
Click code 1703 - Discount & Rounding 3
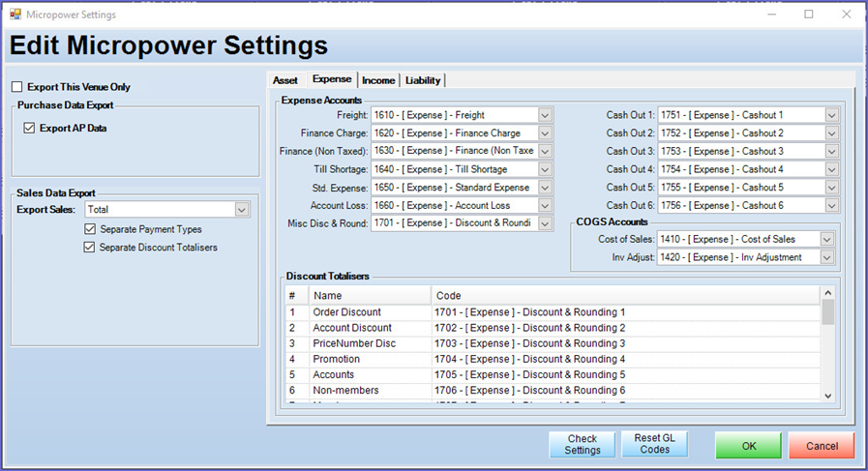(529, 343)
